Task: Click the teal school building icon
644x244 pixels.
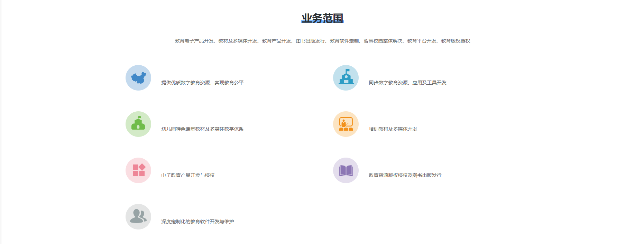Action: tap(346, 78)
